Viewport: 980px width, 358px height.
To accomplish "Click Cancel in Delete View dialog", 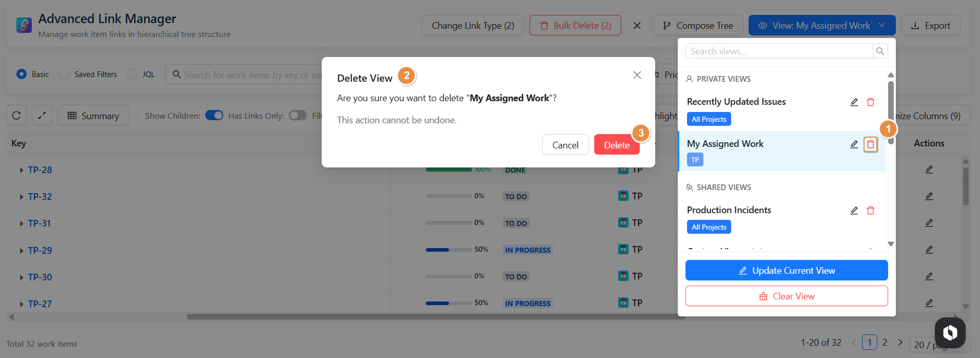I will coord(565,145).
